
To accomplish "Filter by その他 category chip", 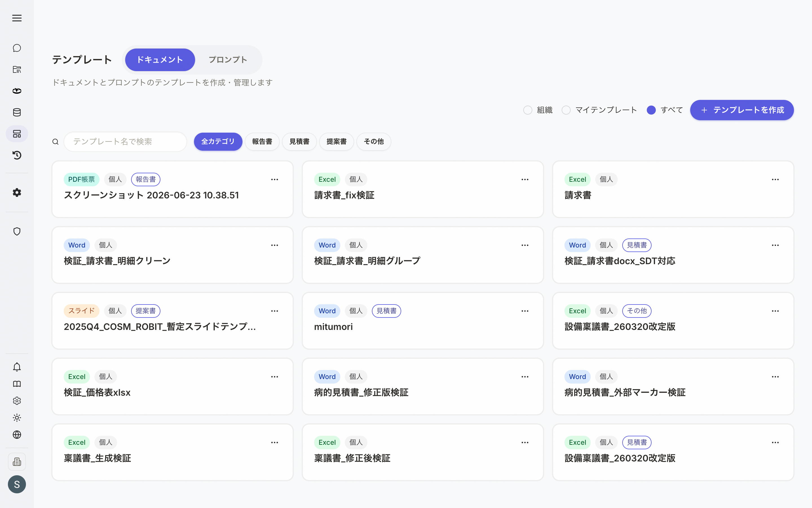I will (x=374, y=141).
